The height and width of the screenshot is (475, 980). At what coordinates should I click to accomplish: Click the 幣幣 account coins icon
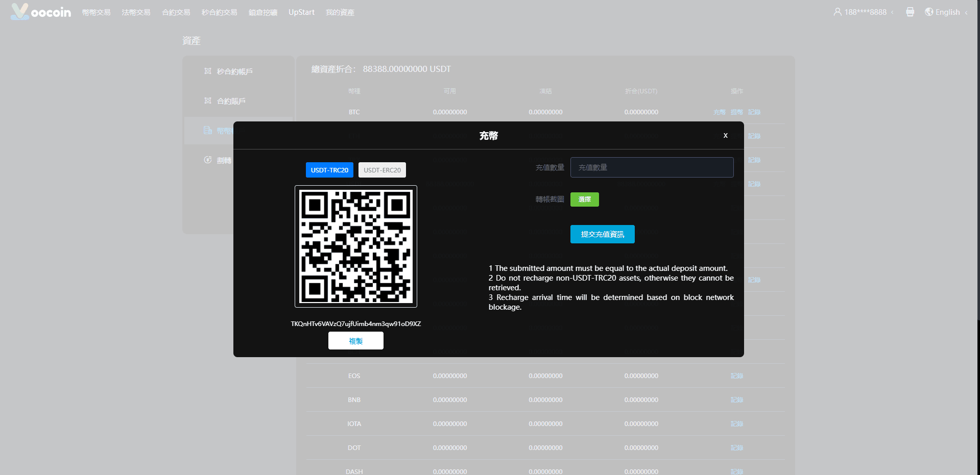coord(208,131)
